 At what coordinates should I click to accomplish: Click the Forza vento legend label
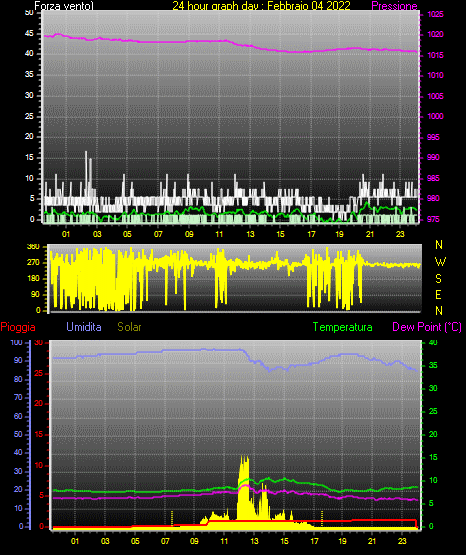tap(64, 6)
